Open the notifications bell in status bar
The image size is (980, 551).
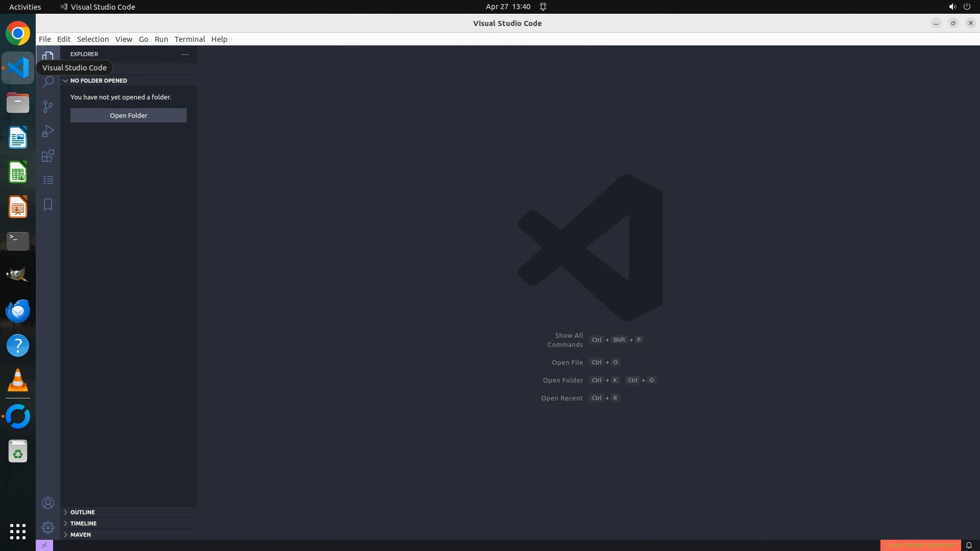969,545
